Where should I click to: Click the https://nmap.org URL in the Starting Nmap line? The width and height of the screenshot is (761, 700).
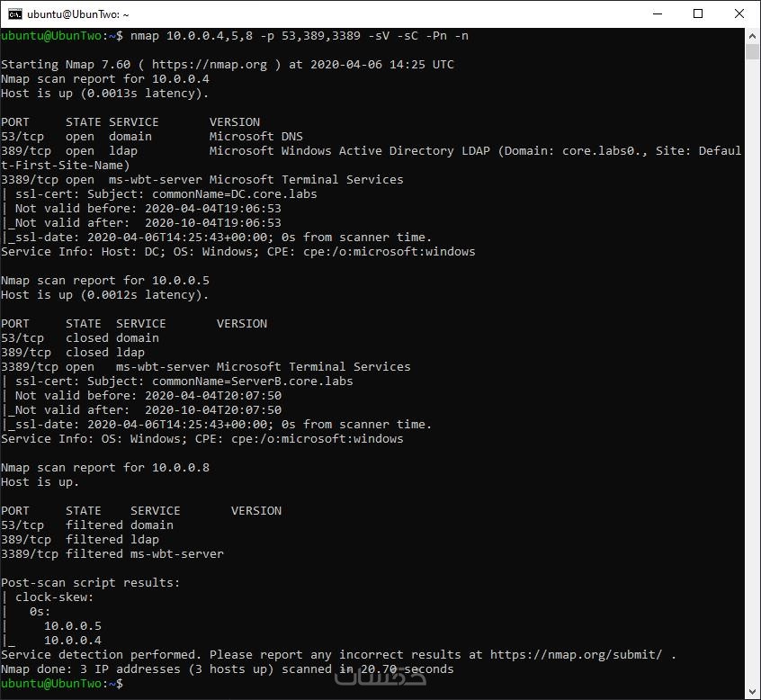point(210,65)
